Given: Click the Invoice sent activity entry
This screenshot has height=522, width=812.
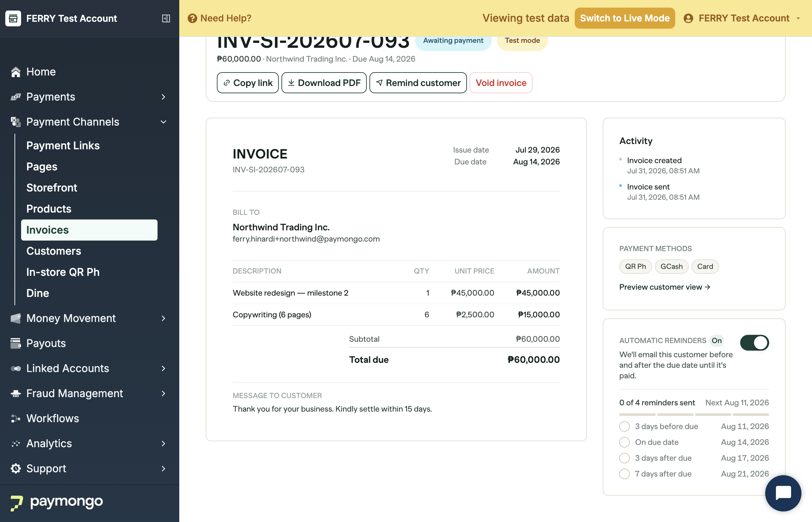Looking at the screenshot, I should point(663,192).
